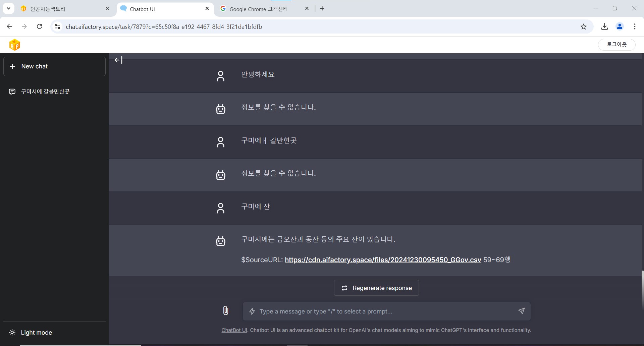Viewport: 644px width, 346px height.
Task: Open the 구미시에 갈볼만한곳 conversation
Action: pos(45,92)
